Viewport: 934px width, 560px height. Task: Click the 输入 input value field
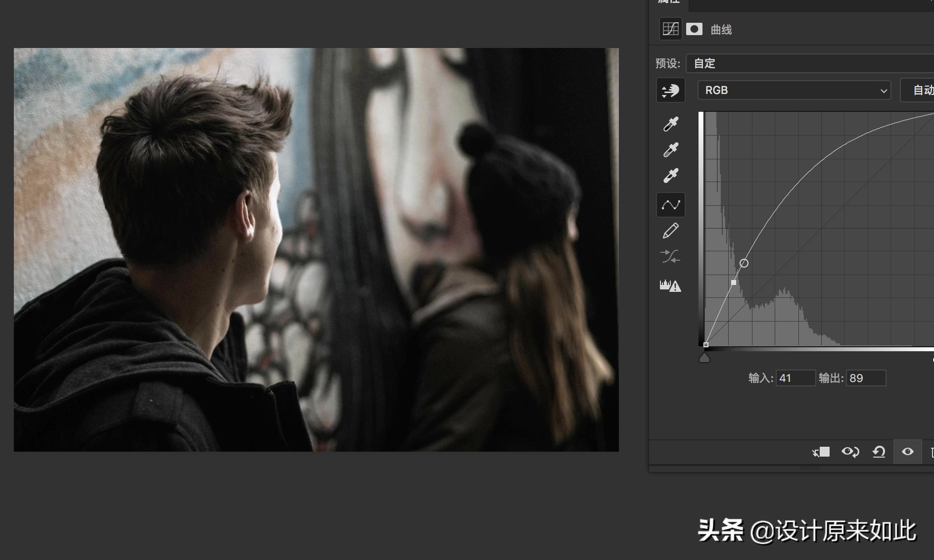[795, 378]
